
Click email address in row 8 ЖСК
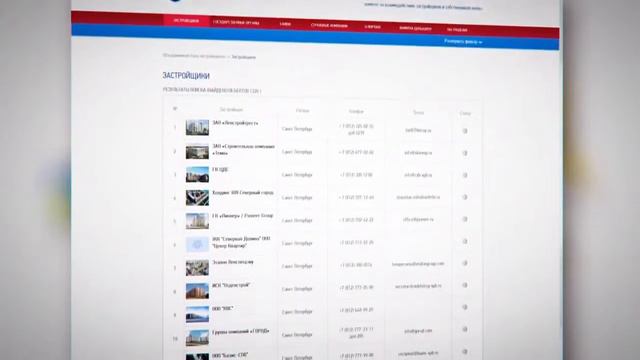pyautogui.click(x=418, y=286)
